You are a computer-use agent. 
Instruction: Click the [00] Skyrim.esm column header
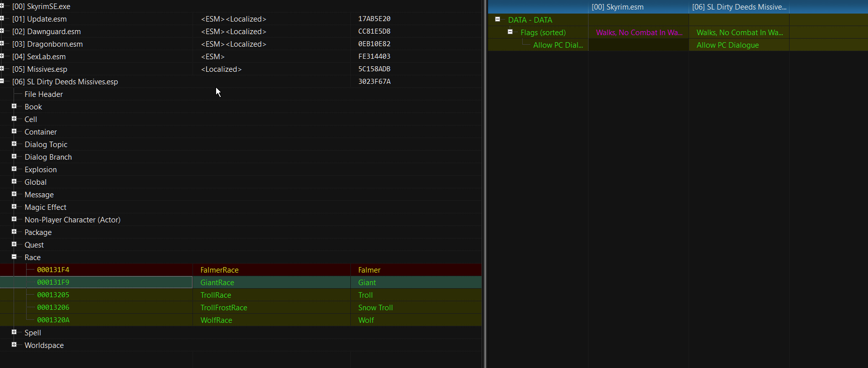point(638,7)
